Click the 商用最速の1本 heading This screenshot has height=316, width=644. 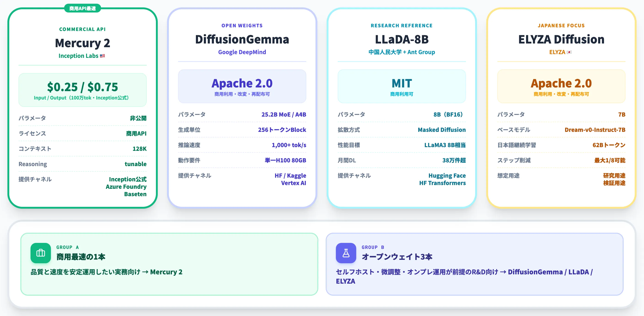(x=81, y=257)
